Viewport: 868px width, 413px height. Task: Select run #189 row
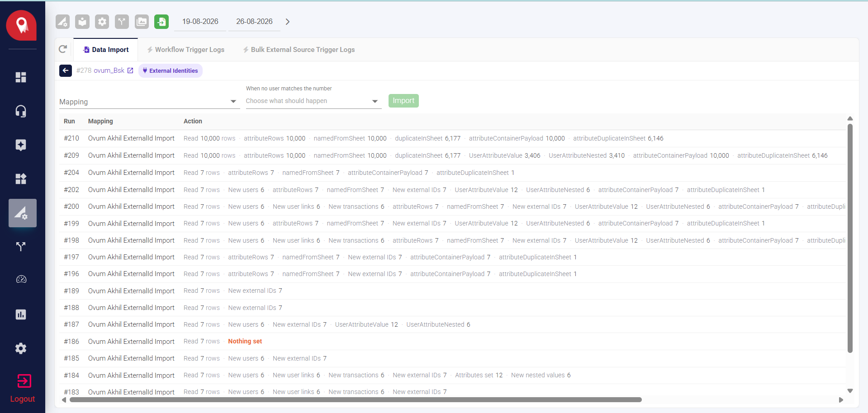(452, 291)
